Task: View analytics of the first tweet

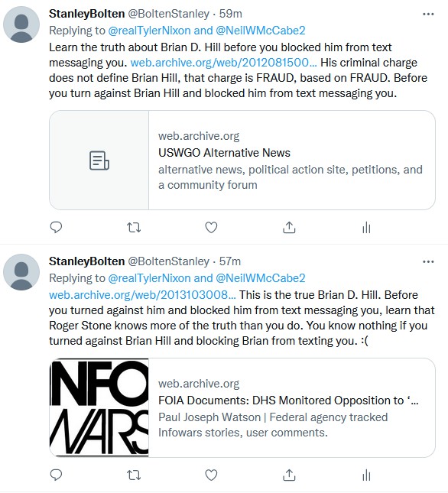Action: (366, 227)
